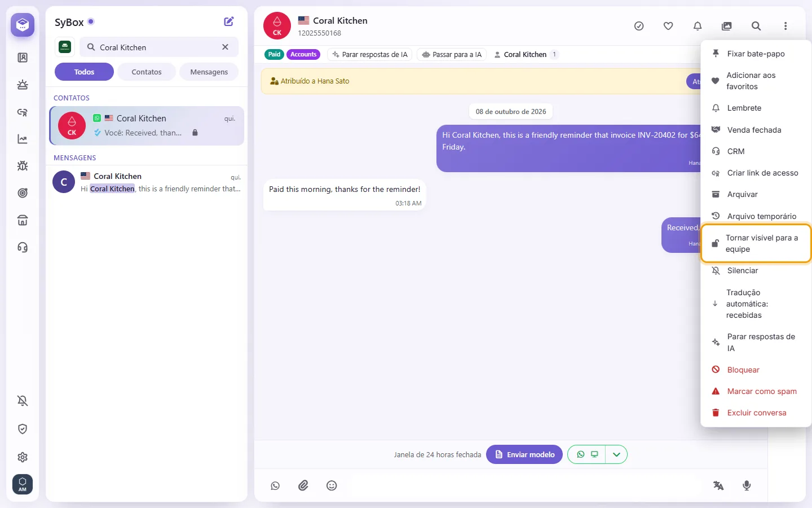Click the WhatsApp channel pill button
812x508 pixels.
tap(586, 454)
